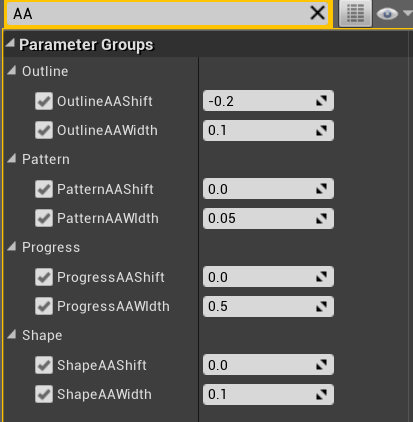The height and width of the screenshot is (422, 413).
Task: Click the ProgressAAWidth 0.5 value field
Action: coord(268,306)
